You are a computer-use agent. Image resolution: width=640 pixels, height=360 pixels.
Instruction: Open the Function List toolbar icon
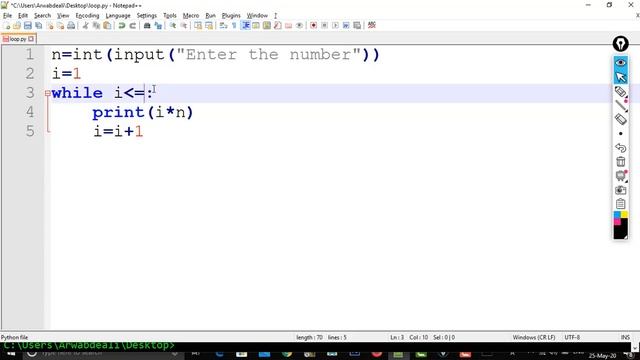click(278, 25)
